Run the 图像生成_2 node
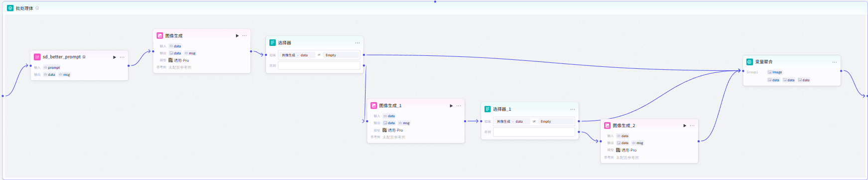This screenshot has width=868, height=180. (685, 125)
